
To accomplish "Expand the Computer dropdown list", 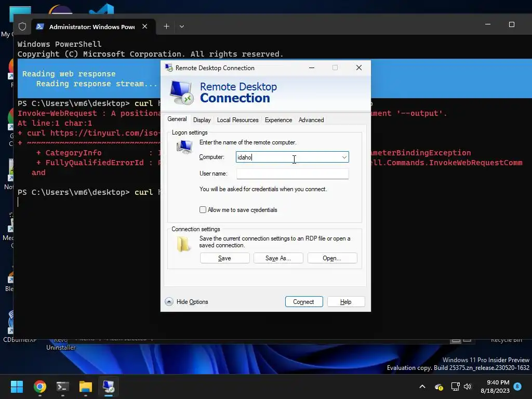I will point(344,157).
